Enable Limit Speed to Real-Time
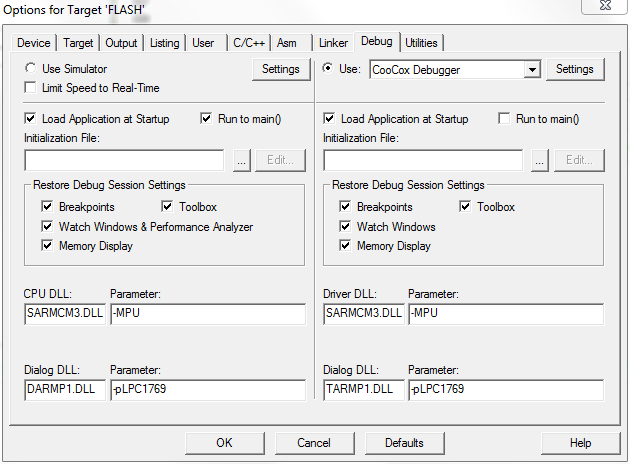 [30, 88]
